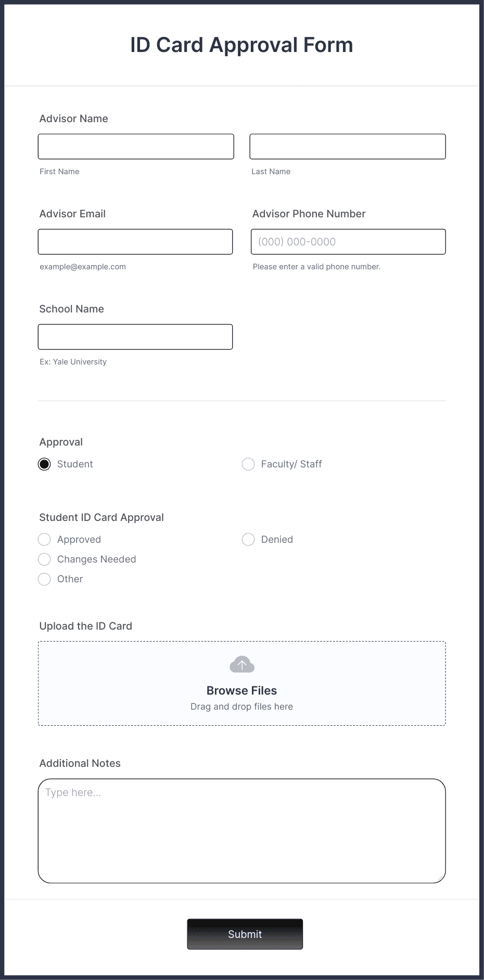The width and height of the screenshot is (484, 980).
Task: Mark ID card as Approved
Action: click(44, 540)
